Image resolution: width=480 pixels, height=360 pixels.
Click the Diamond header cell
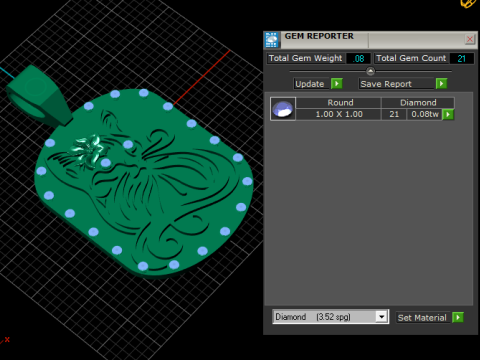tap(418, 103)
